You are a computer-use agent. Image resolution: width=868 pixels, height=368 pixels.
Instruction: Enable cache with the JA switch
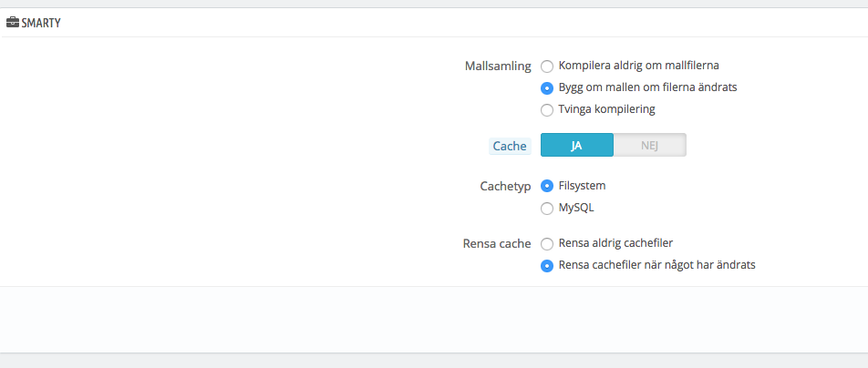(x=577, y=146)
